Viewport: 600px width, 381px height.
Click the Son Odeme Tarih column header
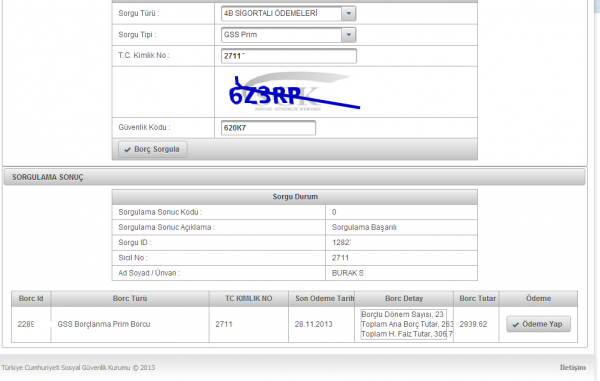pyautogui.click(x=321, y=298)
